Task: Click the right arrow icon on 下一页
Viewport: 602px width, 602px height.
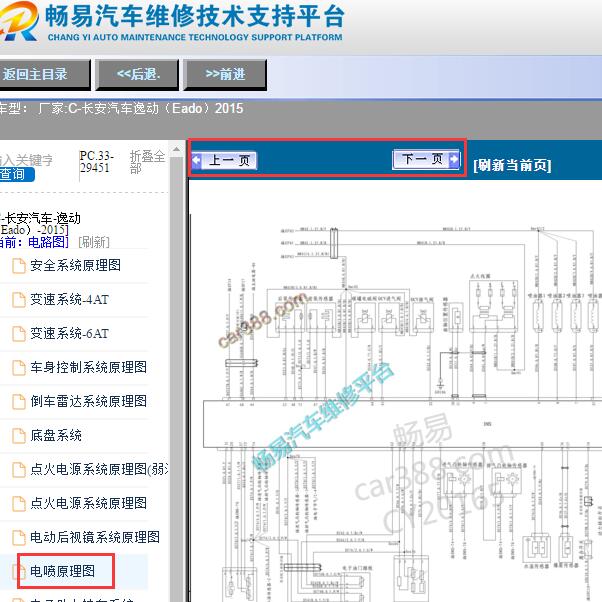Action: coord(454,159)
